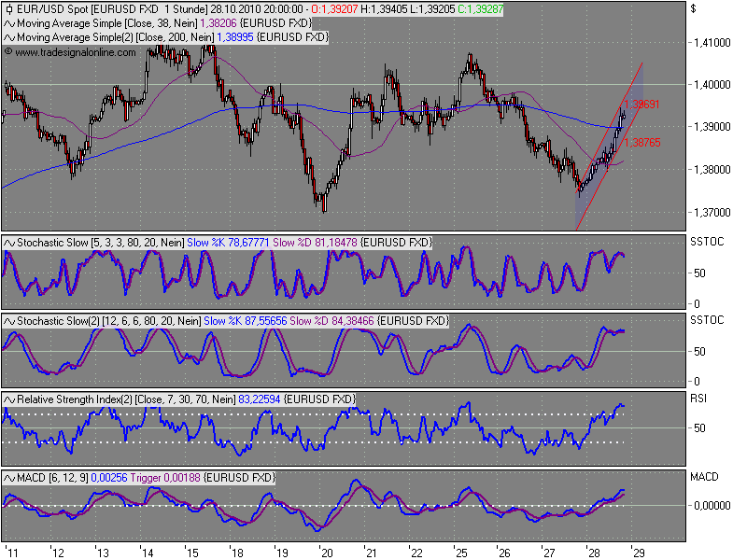
Task: Click the MACD axis label
Action: (704, 477)
